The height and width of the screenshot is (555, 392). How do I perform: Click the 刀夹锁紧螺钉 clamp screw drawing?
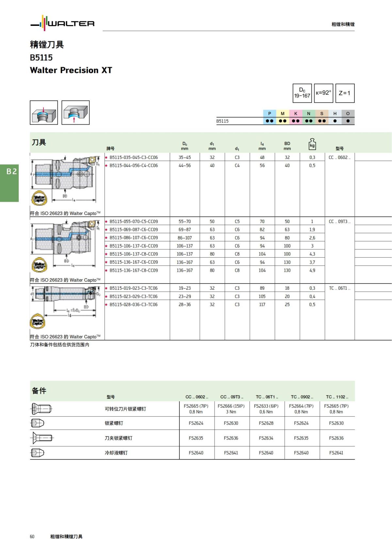click(x=42, y=438)
